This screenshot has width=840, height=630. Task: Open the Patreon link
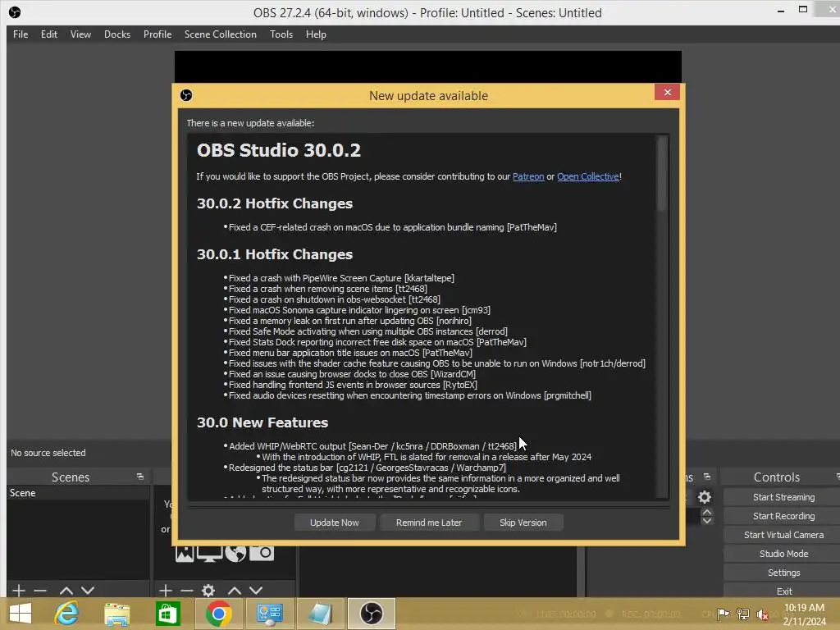click(528, 176)
